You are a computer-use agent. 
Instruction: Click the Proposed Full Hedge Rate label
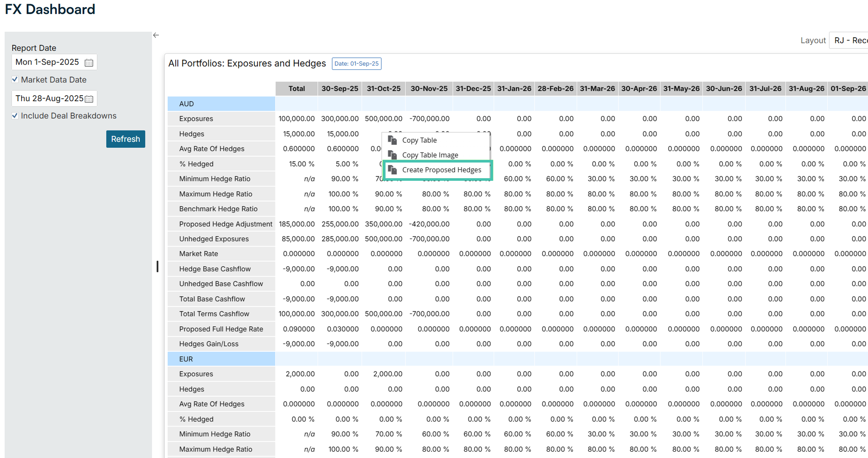(221, 329)
